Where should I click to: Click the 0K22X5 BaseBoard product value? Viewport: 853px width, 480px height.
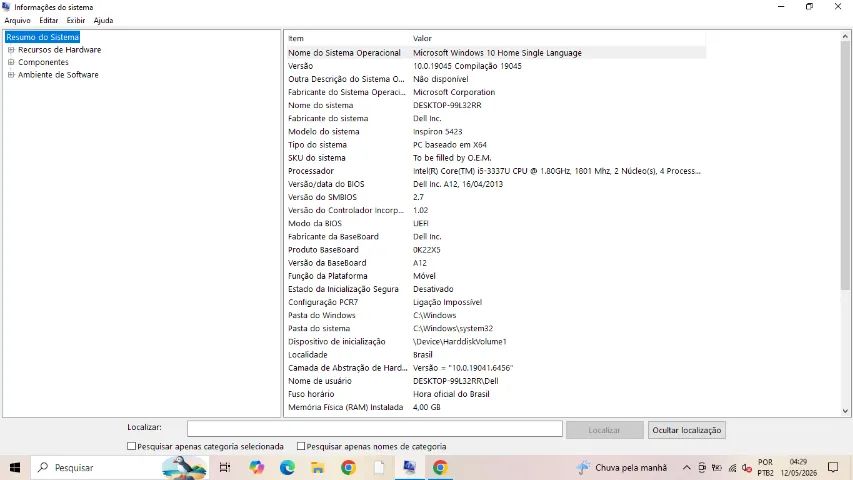(x=426, y=250)
